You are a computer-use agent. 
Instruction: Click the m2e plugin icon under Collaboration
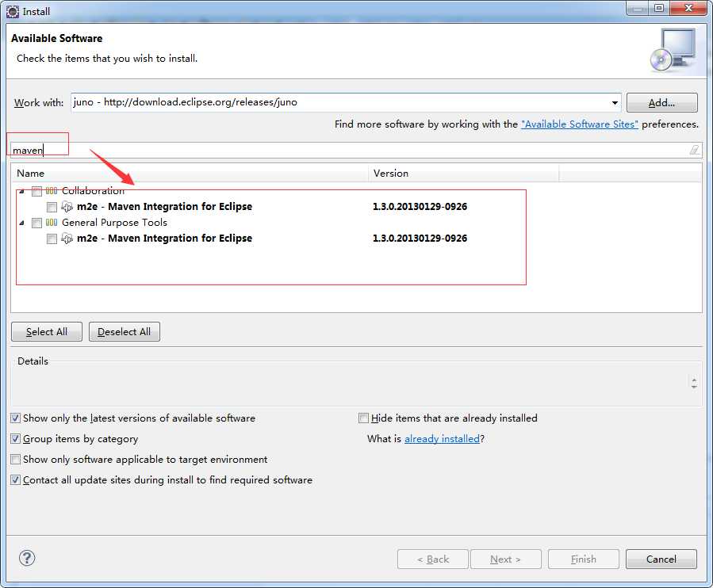point(67,207)
